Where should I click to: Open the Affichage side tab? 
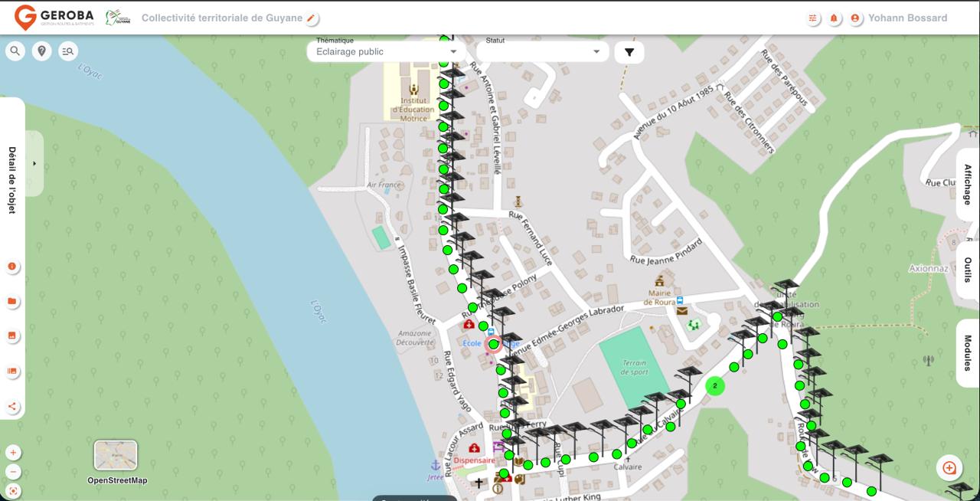968,185
